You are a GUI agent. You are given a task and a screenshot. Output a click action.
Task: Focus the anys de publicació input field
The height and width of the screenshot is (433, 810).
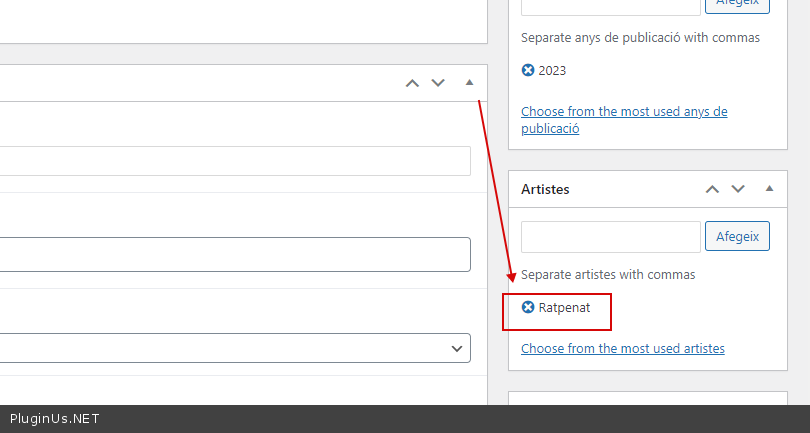click(x=610, y=4)
